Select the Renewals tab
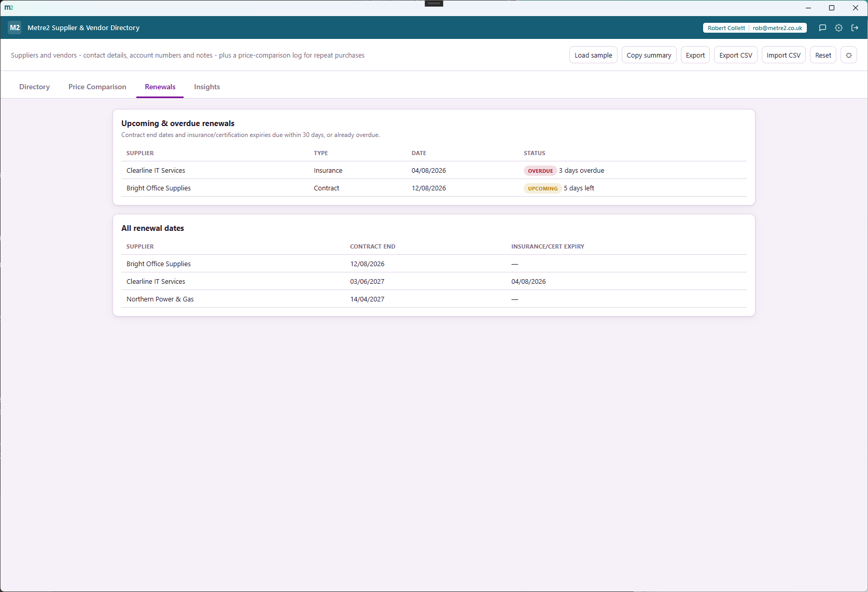Image resolution: width=868 pixels, height=592 pixels. [x=160, y=87]
